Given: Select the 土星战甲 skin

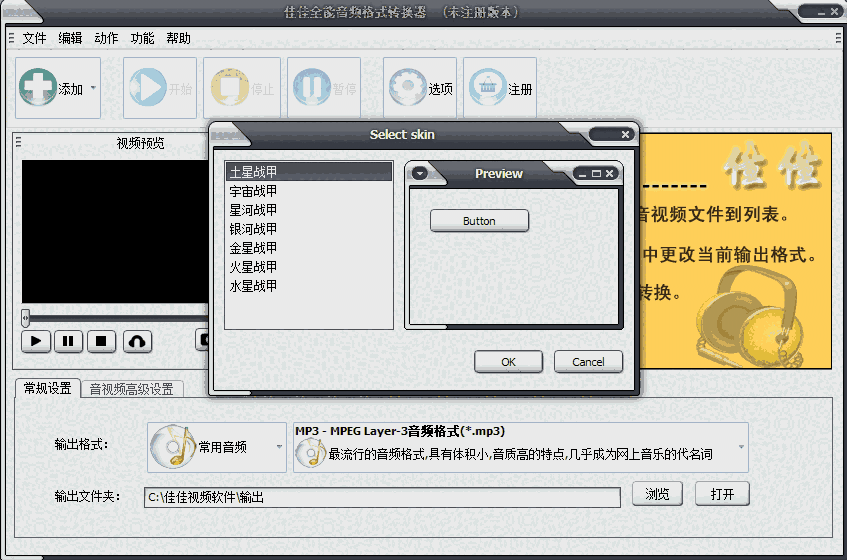Looking at the screenshot, I should pyautogui.click(x=309, y=172).
